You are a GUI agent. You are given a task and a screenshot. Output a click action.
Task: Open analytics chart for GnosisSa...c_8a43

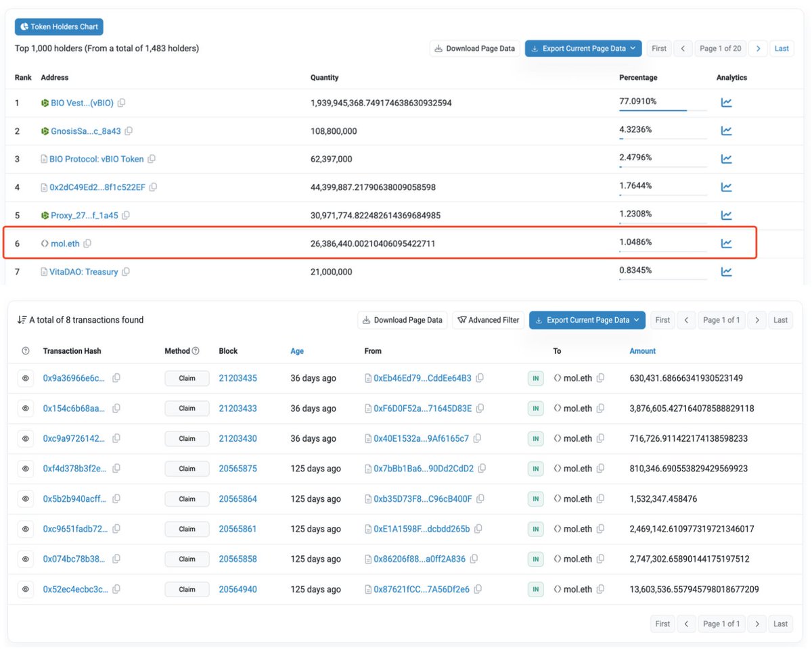click(x=726, y=131)
